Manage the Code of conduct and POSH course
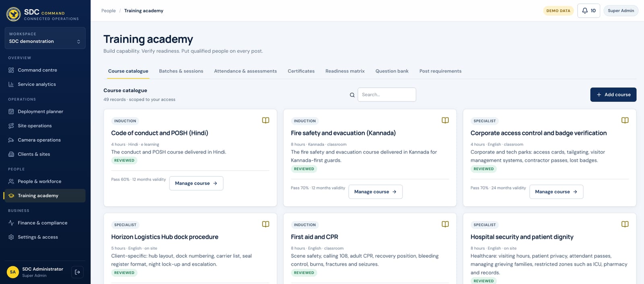This screenshot has height=284, width=644. (196, 183)
